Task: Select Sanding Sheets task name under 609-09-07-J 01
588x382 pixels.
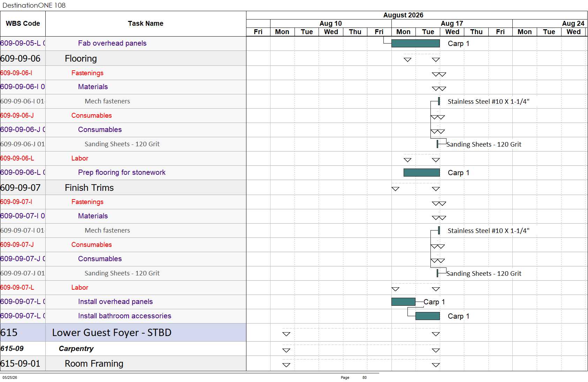Action: pyautogui.click(x=122, y=273)
